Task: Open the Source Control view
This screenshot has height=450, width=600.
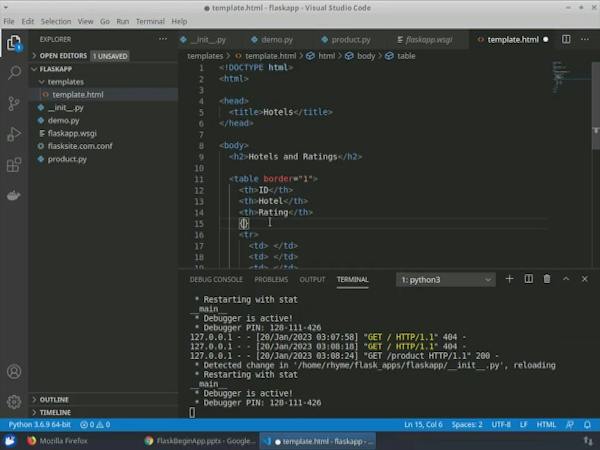Action: coord(14,104)
